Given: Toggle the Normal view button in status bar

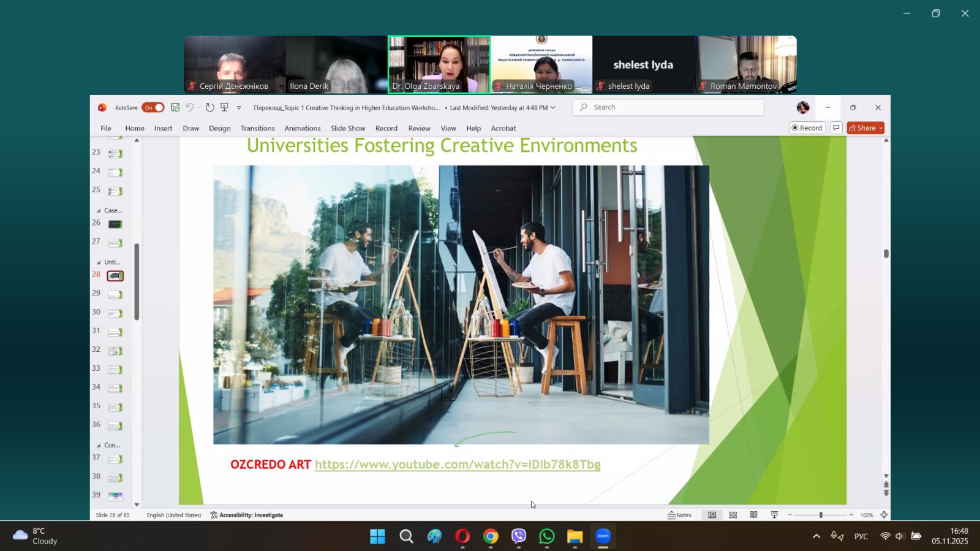Looking at the screenshot, I should click(x=712, y=515).
